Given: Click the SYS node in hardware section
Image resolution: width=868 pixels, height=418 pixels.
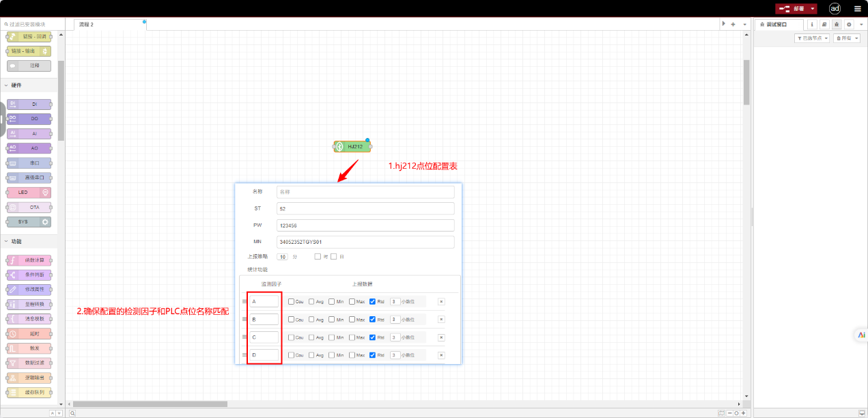Looking at the screenshot, I should coord(29,222).
